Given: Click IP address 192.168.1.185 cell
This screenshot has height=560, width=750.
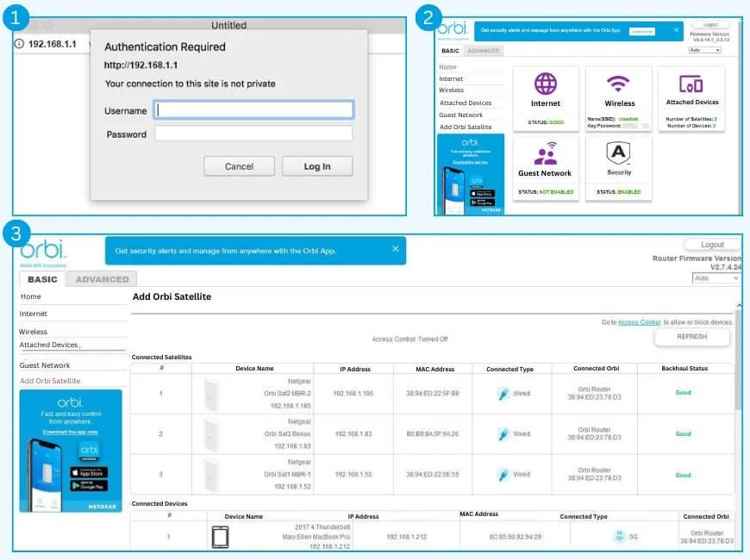Looking at the screenshot, I should (x=353, y=394).
